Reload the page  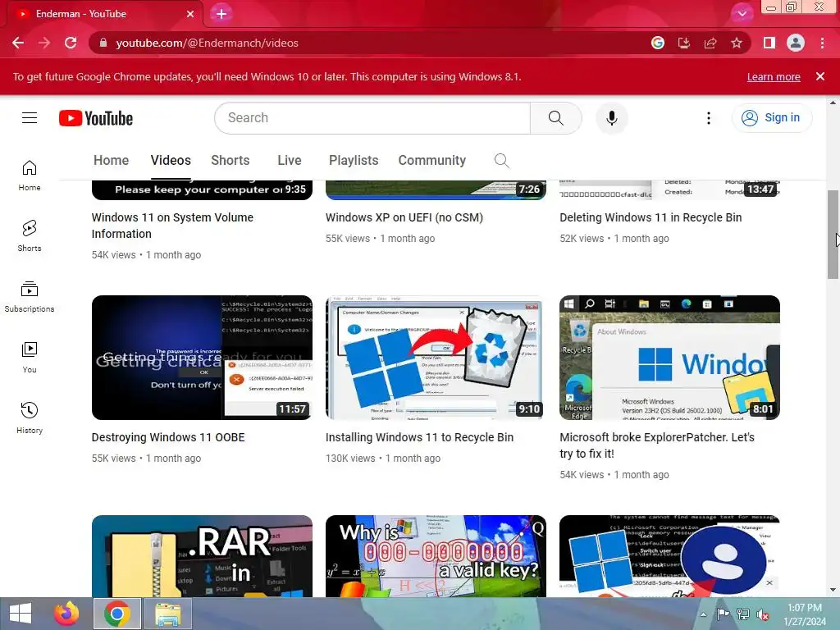71,43
